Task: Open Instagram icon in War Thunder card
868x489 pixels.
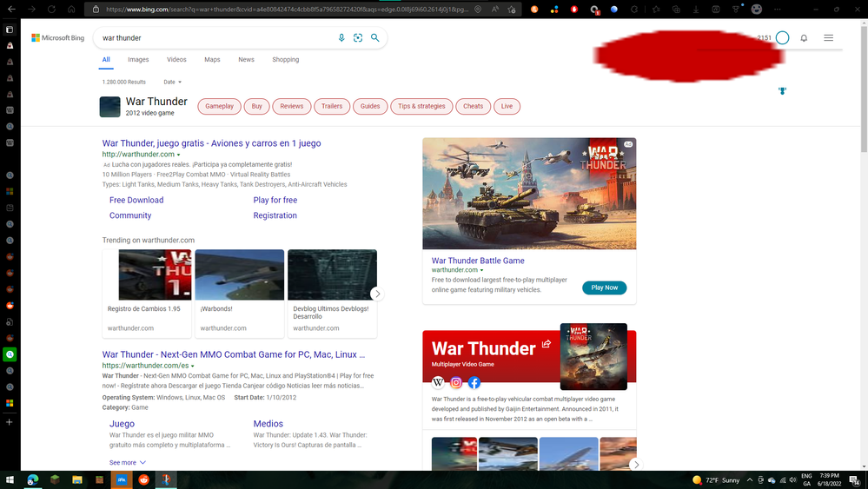Action: [x=456, y=382]
